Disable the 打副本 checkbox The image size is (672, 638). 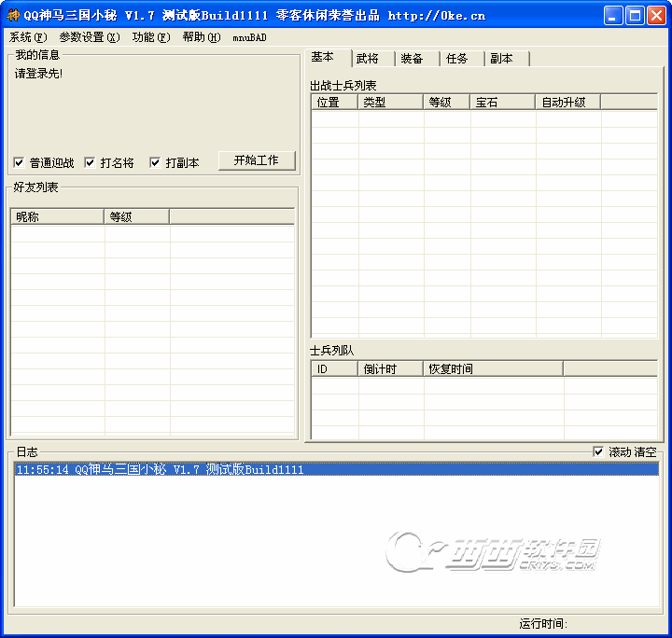[155, 163]
